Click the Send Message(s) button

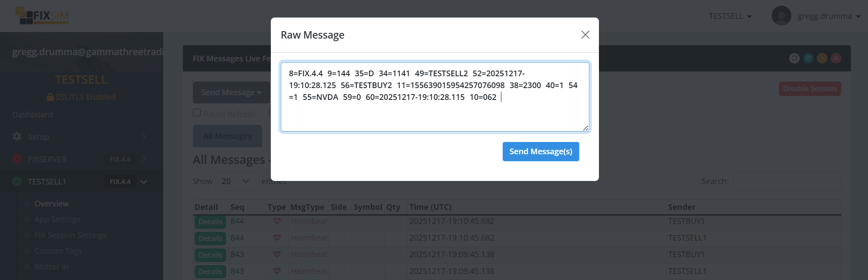tap(540, 152)
